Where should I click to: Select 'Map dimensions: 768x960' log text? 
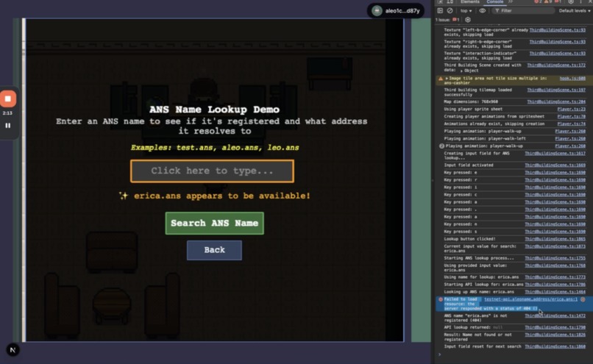pos(471,101)
